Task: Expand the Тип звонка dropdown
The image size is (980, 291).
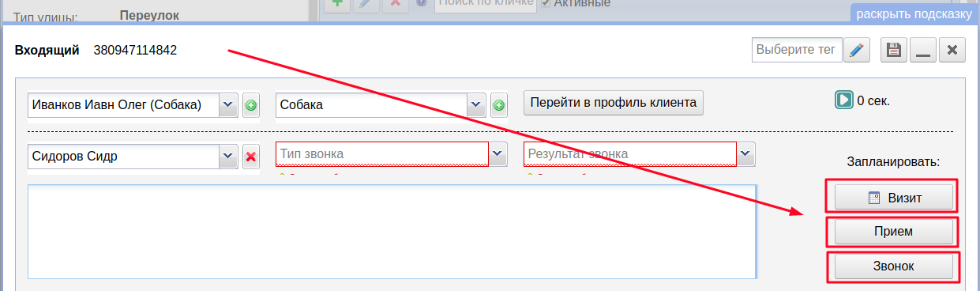Action: [x=498, y=153]
